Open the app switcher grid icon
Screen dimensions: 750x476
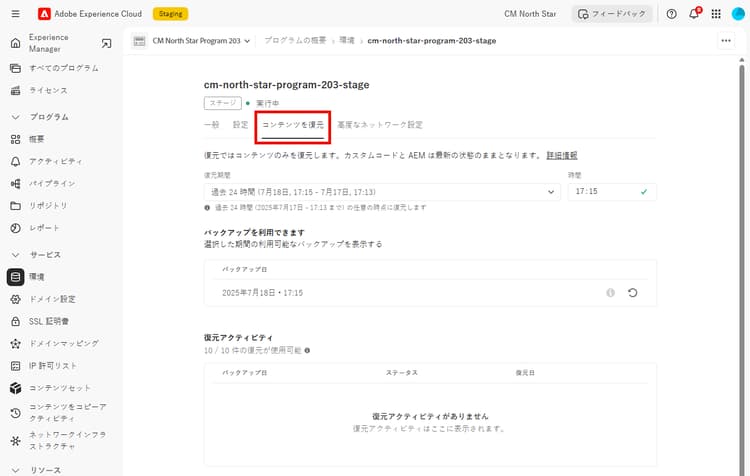coord(716,14)
